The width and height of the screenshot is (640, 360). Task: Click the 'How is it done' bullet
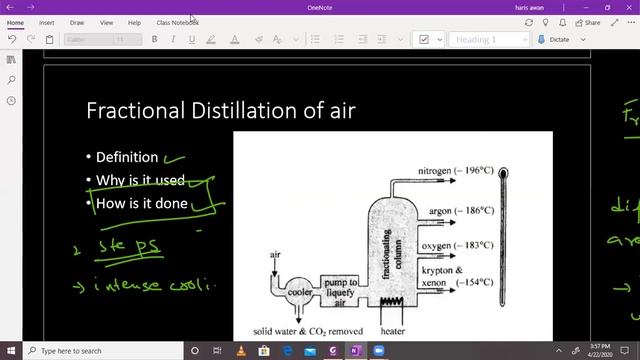tap(142, 203)
